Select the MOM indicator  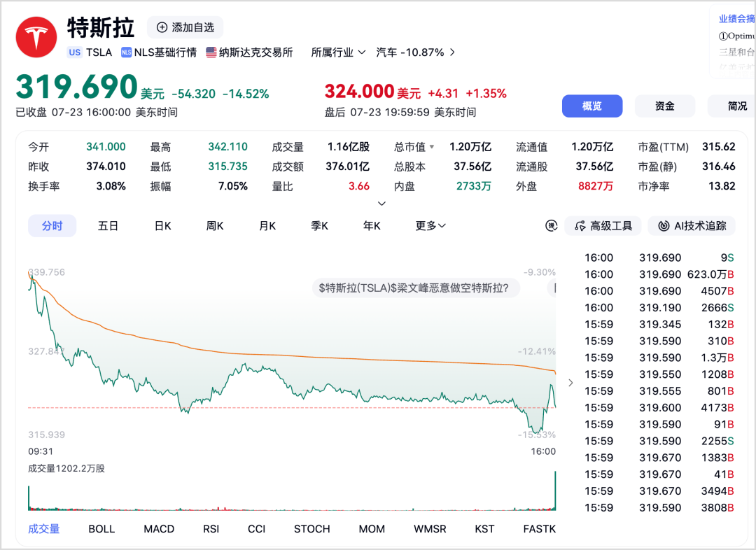point(372,529)
